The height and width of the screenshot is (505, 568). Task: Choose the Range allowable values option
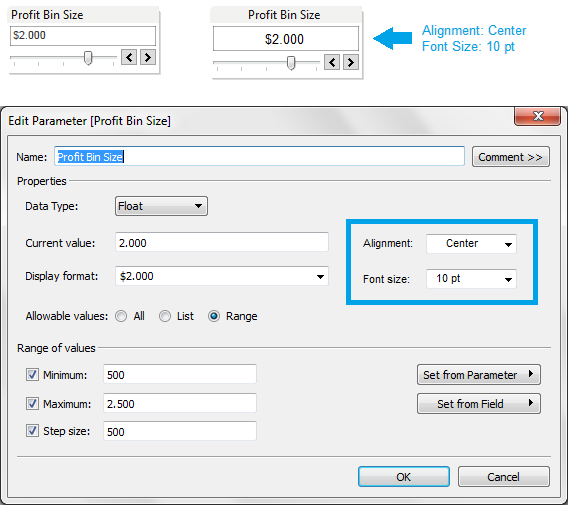coord(214,316)
